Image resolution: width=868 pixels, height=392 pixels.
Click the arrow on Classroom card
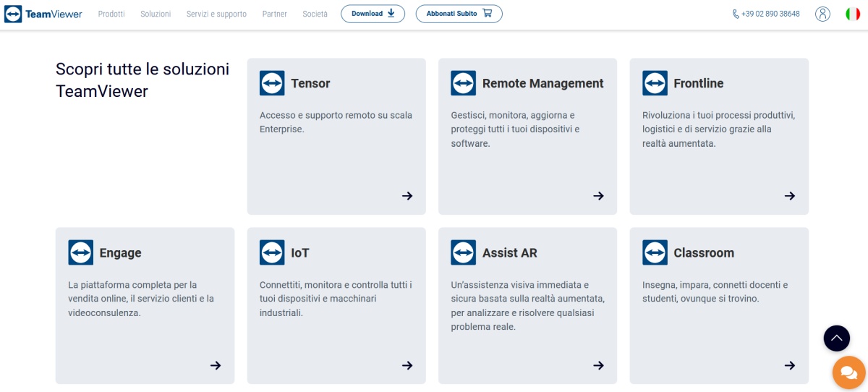790,365
